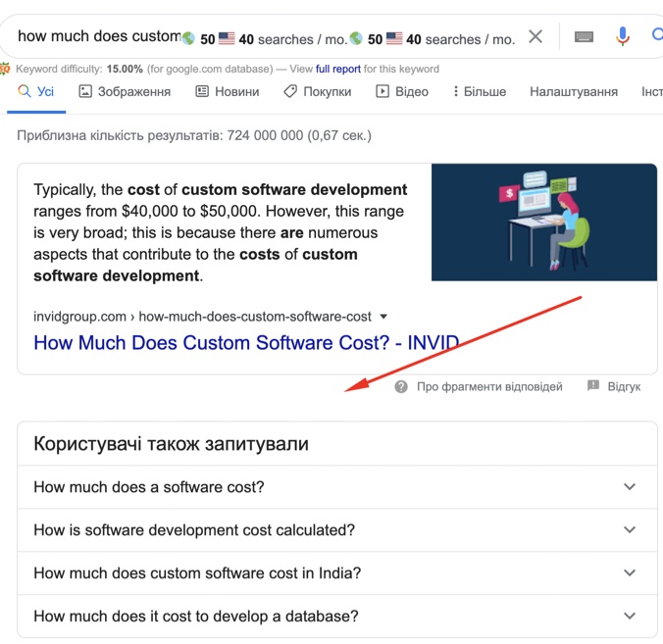
Task: Click the US flag icon in search bar
Action: (x=227, y=39)
